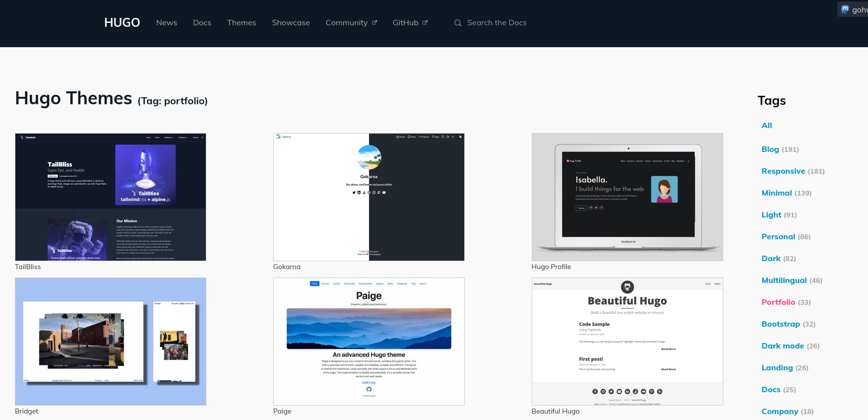Screen dimensions: 868x420
Task: Show All tags
Action: pos(767,126)
